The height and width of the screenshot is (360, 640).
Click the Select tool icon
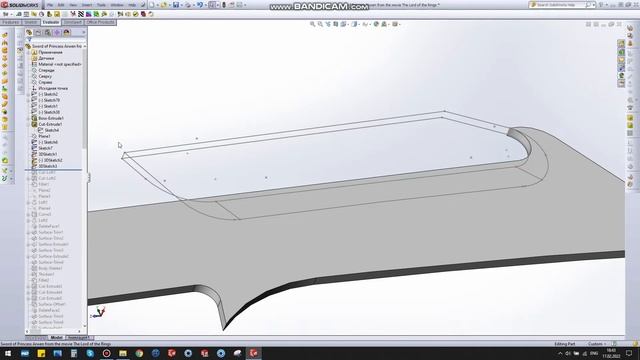click(x=212, y=5)
